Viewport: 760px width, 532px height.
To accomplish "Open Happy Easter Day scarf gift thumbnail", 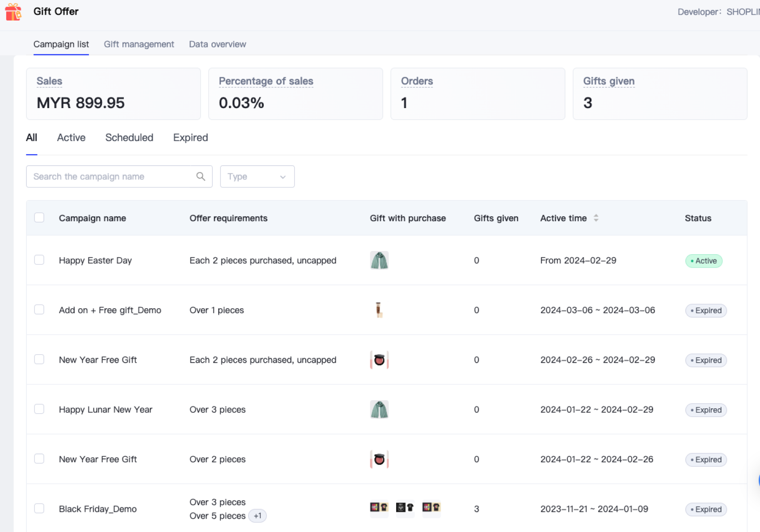I will pyautogui.click(x=379, y=260).
